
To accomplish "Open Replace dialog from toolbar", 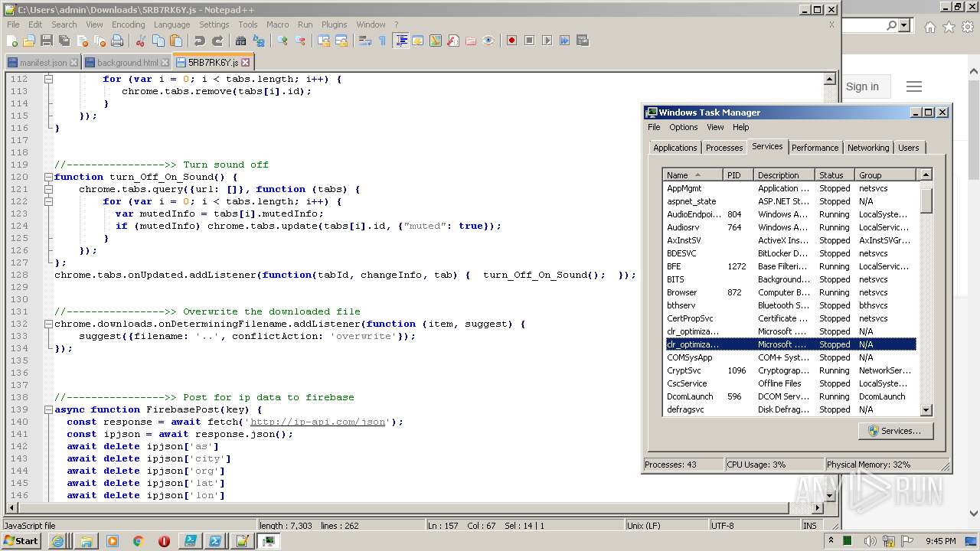I will tap(259, 41).
